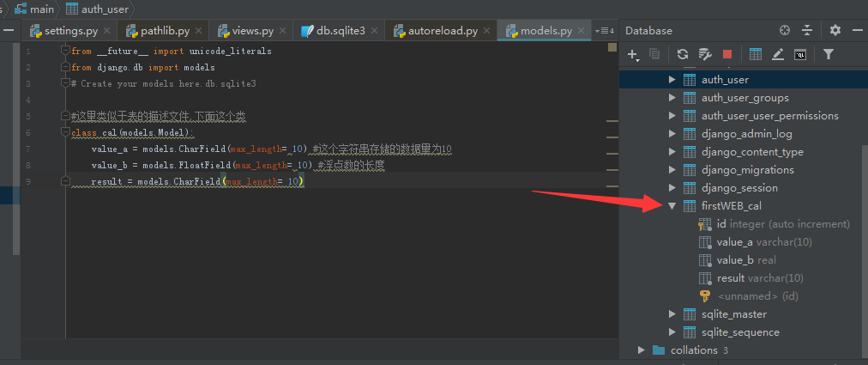Close the db.sqlite3 tab
The height and width of the screenshot is (365, 868).
pyautogui.click(x=374, y=31)
